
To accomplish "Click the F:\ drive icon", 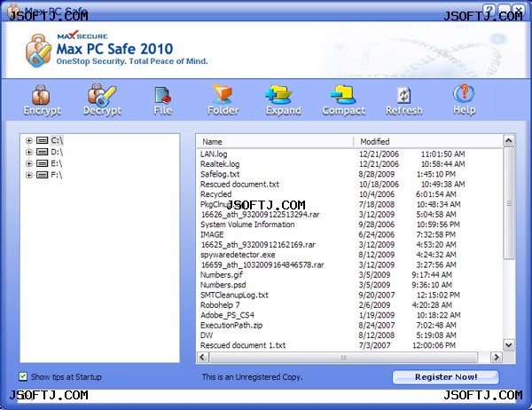I will click(42, 175).
